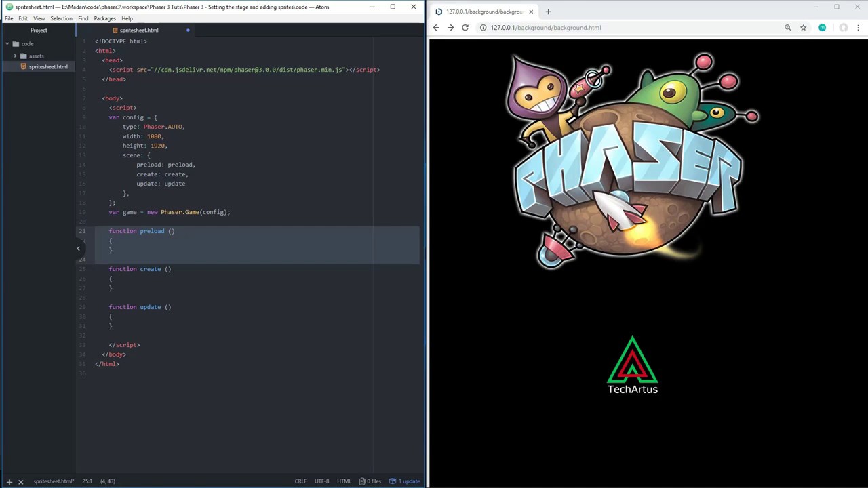Open the Edit menu in Atom
Viewport: 868px width, 488px height.
[x=23, y=18]
